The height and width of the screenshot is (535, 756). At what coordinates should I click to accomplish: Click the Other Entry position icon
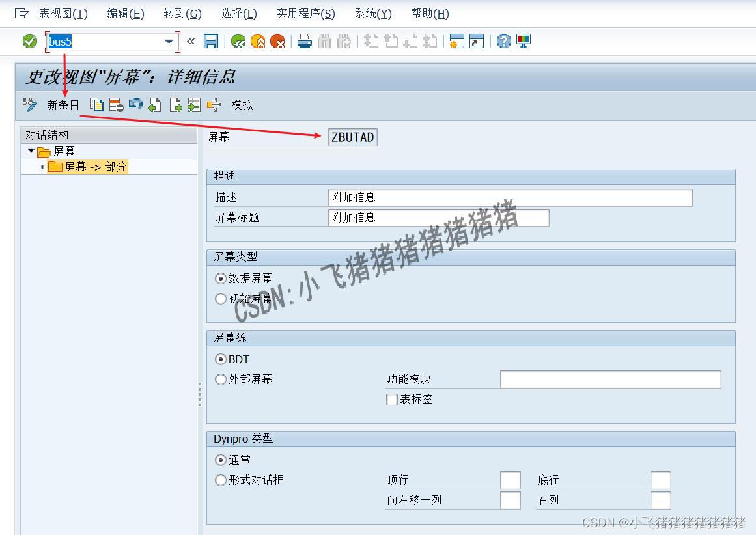coord(194,105)
